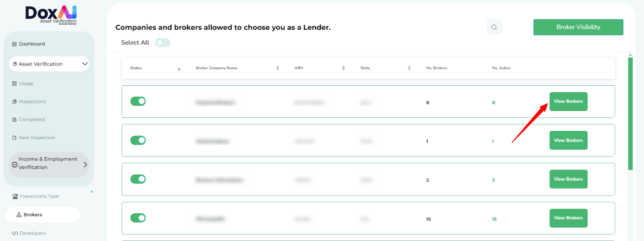Click the DoxAI logo
The width and height of the screenshot is (644, 241).
pyautogui.click(x=51, y=14)
